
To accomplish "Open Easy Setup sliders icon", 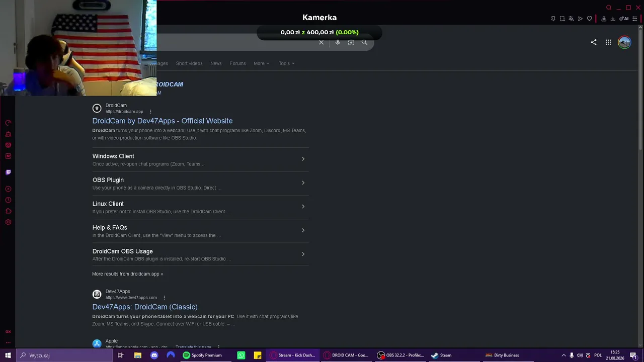I will click(634, 19).
